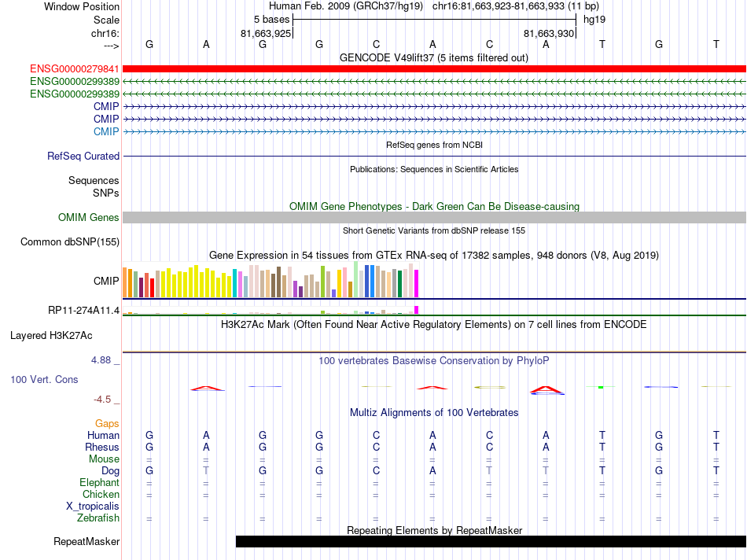This screenshot has width=747, height=560.
Task: Click the RefSeq Curated track label
Action: pyautogui.click(x=83, y=156)
